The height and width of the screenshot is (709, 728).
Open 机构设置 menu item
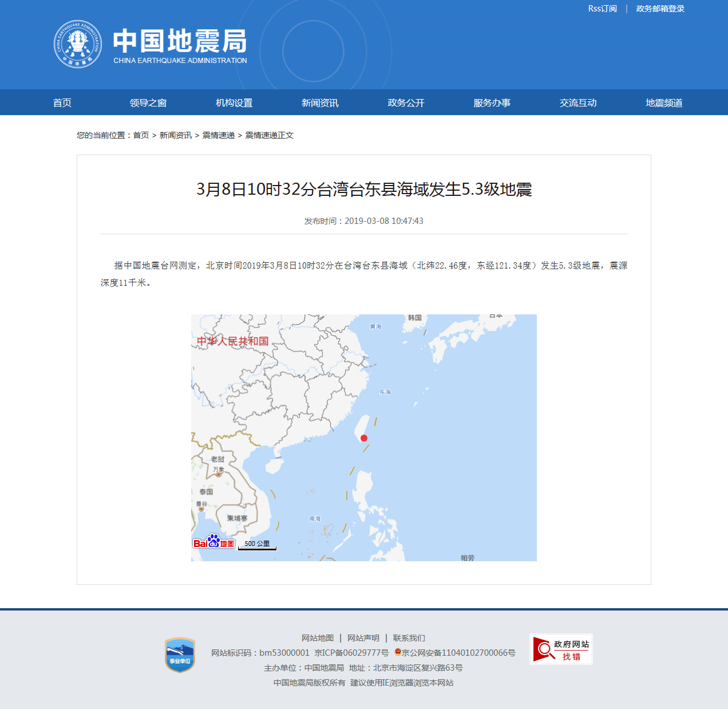coord(234,103)
